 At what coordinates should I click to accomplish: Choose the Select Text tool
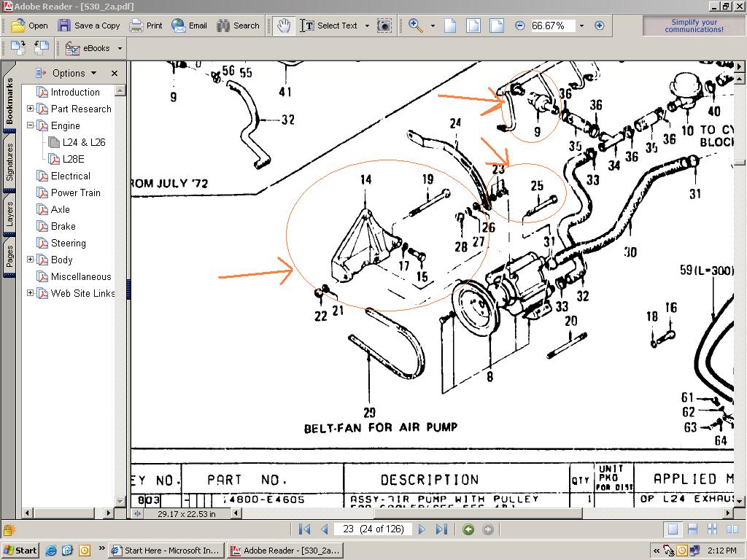point(329,26)
